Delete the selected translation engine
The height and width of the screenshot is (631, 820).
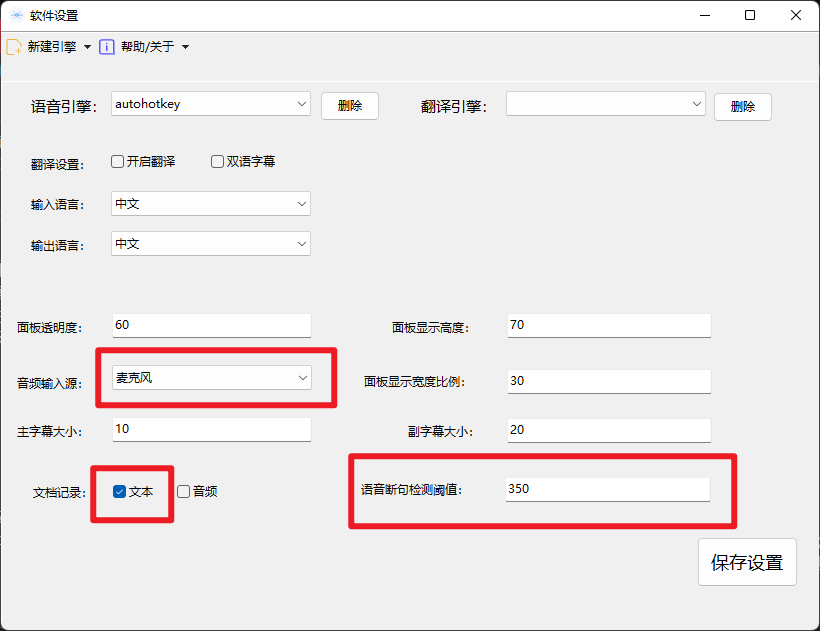(743, 107)
